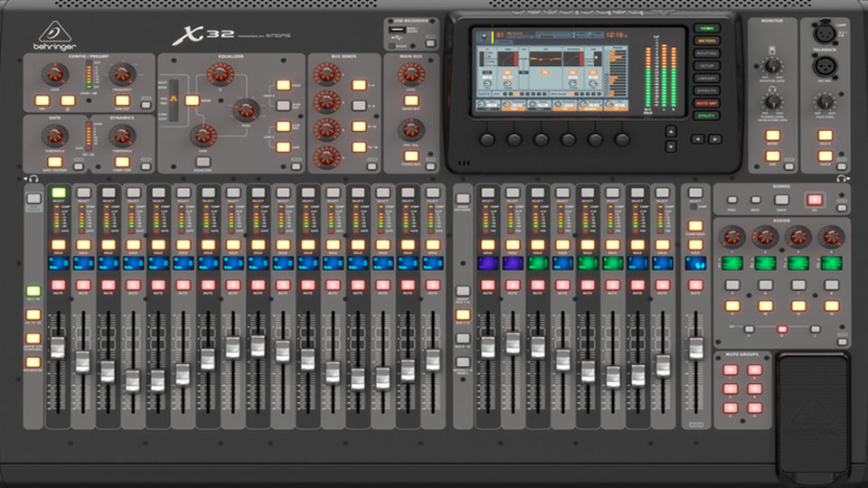
Task: Solo the first input channel
Action: point(58,245)
